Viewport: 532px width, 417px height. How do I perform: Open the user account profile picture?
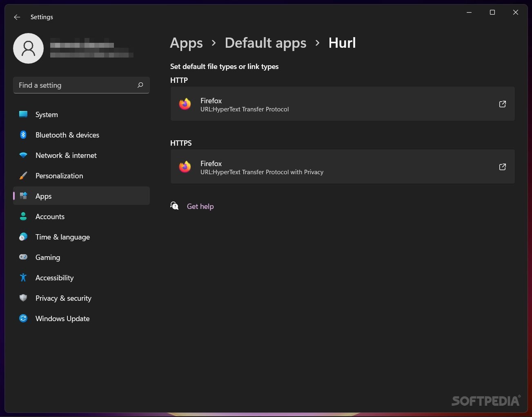pos(29,49)
